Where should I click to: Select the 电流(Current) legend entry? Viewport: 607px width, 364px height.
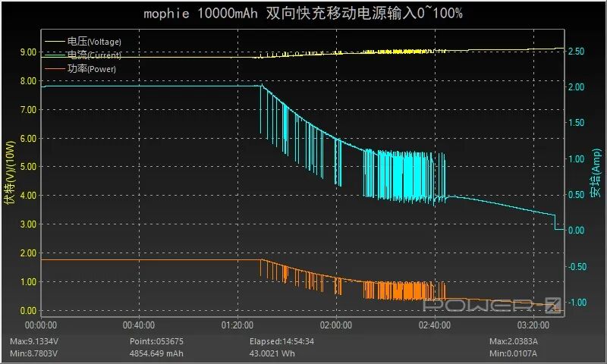click(x=83, y=55)
